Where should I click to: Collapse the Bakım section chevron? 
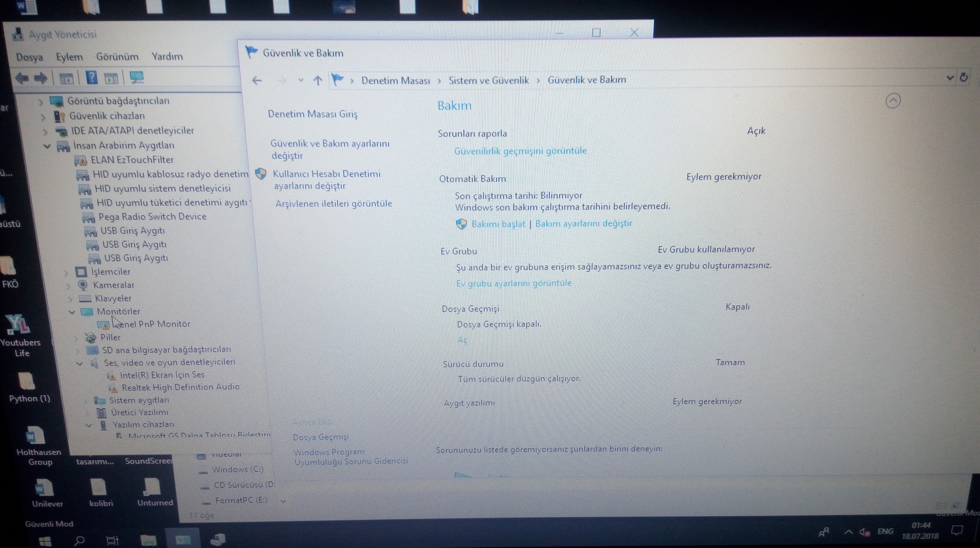(893, 101)
